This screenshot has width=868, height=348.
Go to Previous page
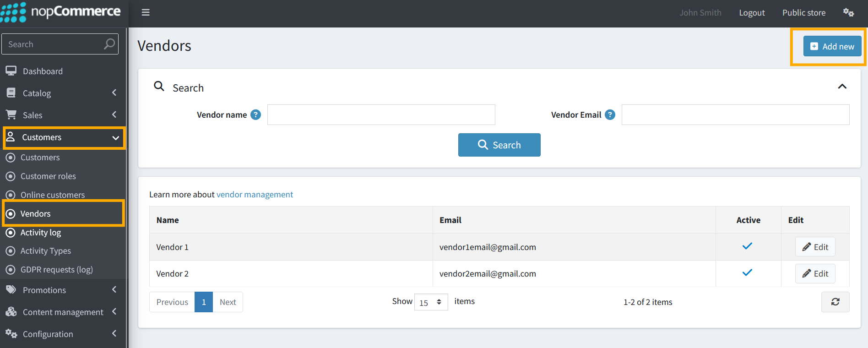click(x=172, y=302)
